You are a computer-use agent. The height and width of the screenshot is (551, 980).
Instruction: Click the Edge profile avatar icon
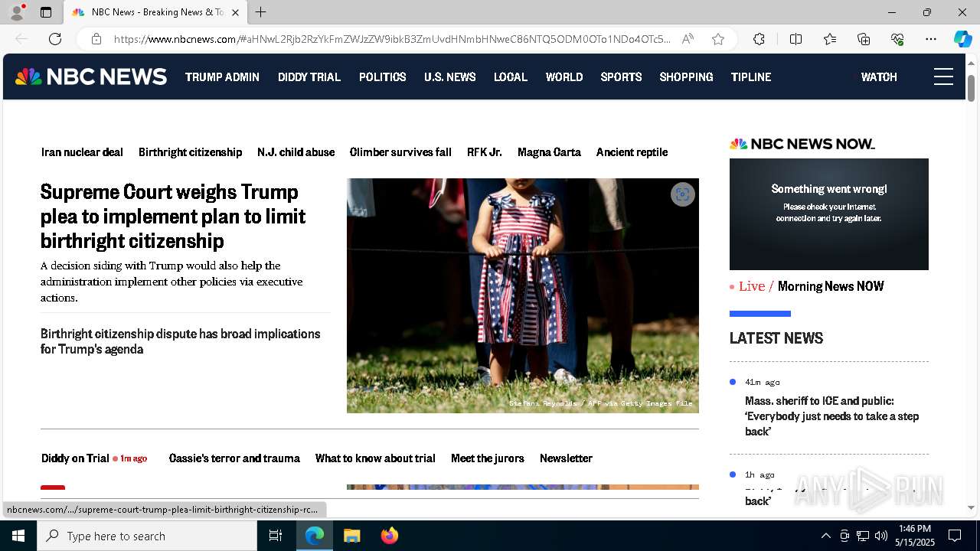(17, 12)
